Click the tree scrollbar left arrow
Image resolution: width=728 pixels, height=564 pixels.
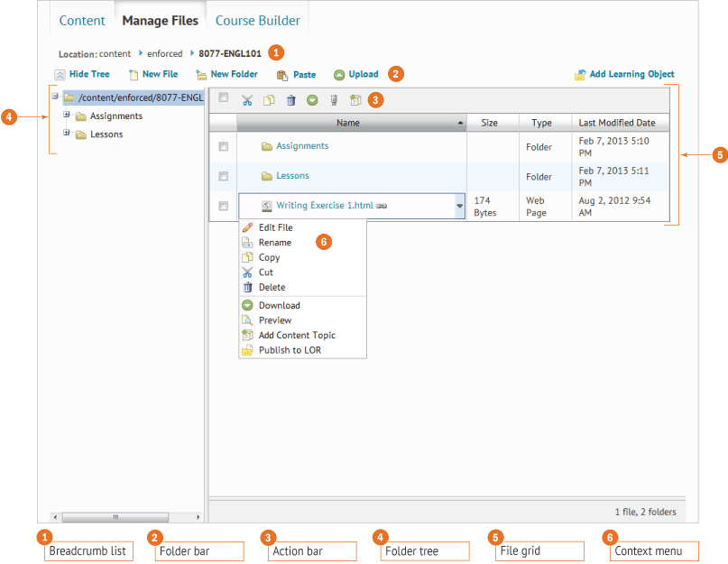55,516
